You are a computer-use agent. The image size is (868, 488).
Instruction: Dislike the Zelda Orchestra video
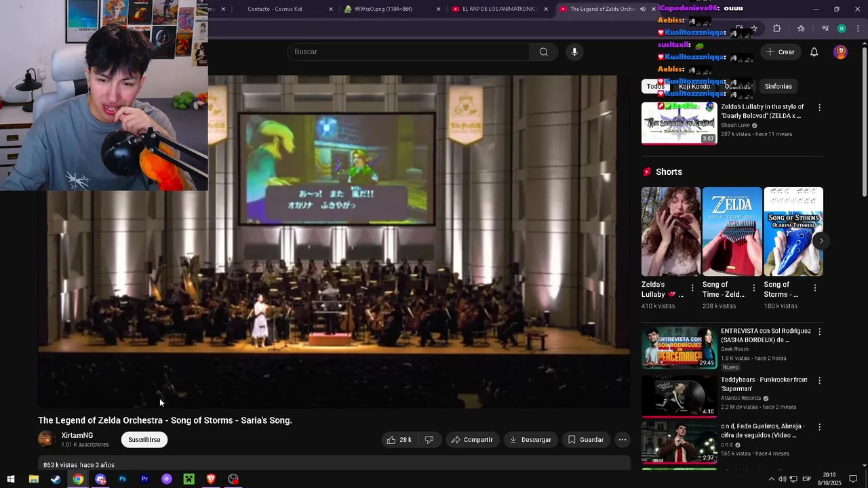(429, 440)
